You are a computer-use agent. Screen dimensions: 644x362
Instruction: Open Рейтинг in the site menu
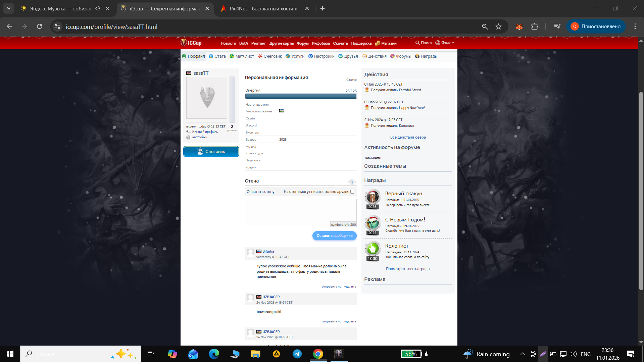258,43
